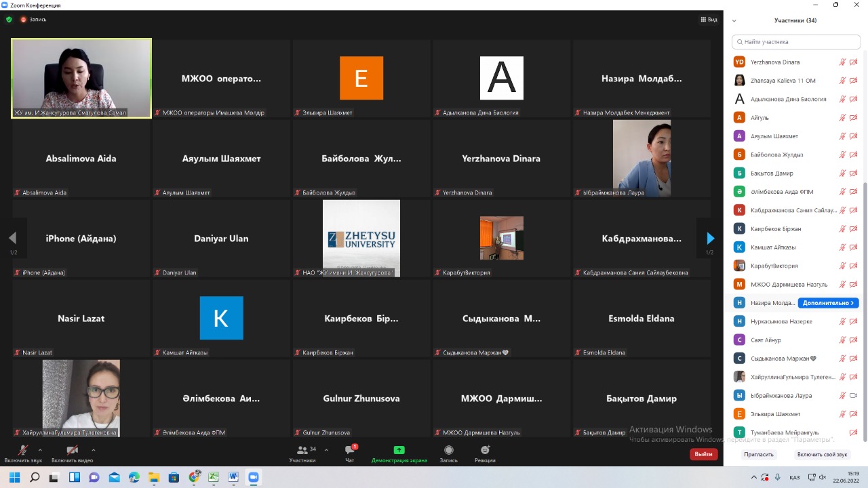
Task: Go to next gallery page with right arrow
Action: 710,238
